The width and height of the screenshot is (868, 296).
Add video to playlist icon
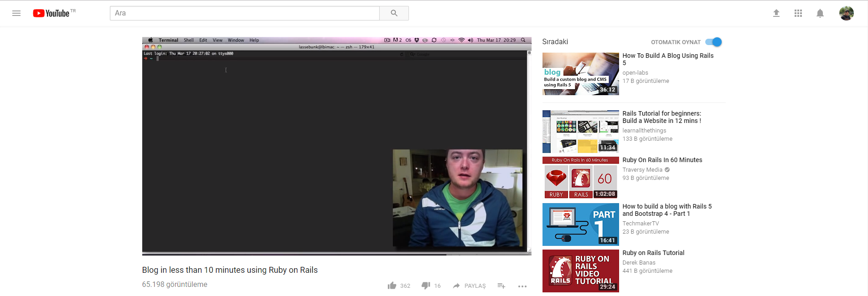[x=501, y=286]
